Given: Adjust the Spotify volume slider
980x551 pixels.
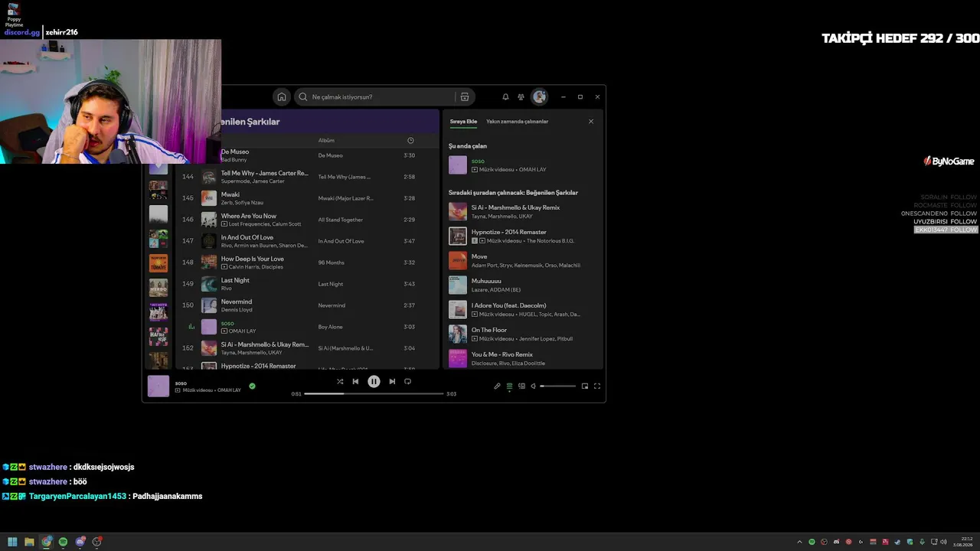Looking at the screenshot, I should [x=558, y=386].
